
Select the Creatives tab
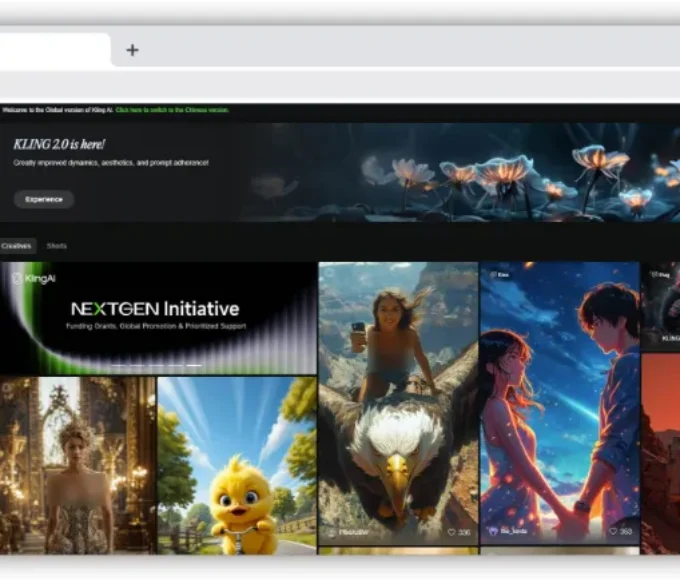[16, 246]
